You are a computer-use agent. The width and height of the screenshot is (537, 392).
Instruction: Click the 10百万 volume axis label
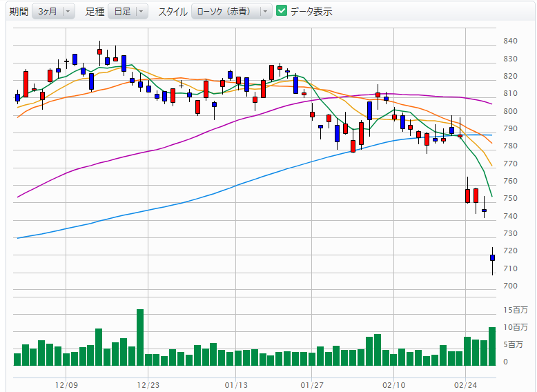click(516, 327)
